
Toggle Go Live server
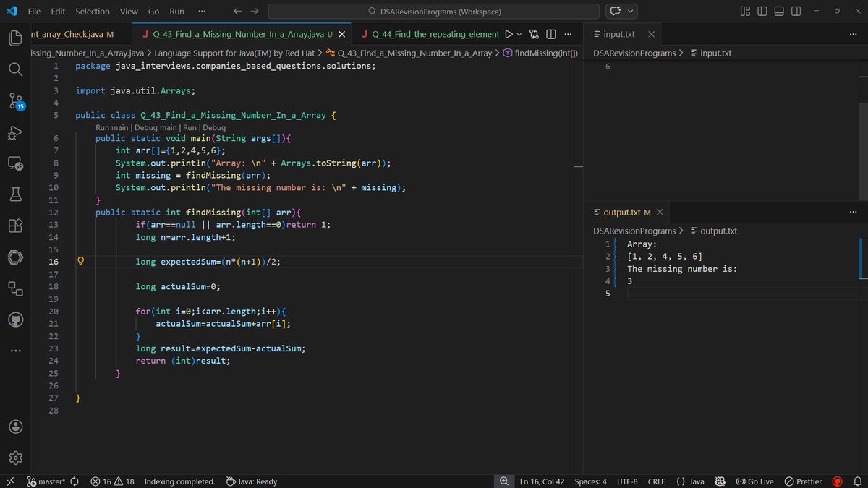754,481
